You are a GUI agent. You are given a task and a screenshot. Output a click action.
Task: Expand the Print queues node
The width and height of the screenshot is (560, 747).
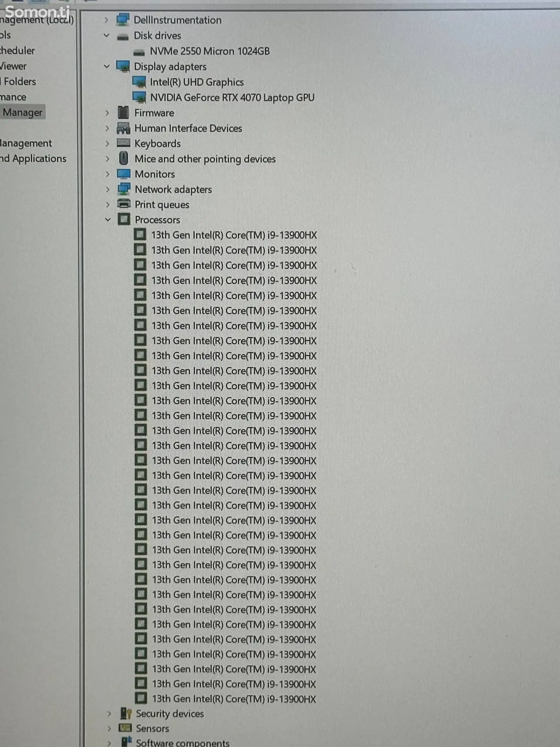[x=108, y=205]
